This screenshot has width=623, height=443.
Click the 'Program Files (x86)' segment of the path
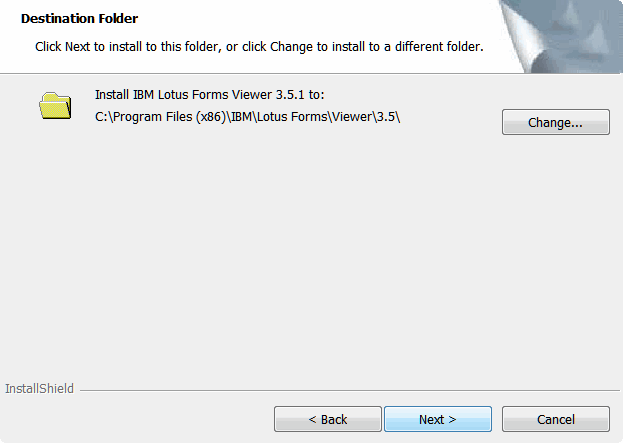coord(170,117)
